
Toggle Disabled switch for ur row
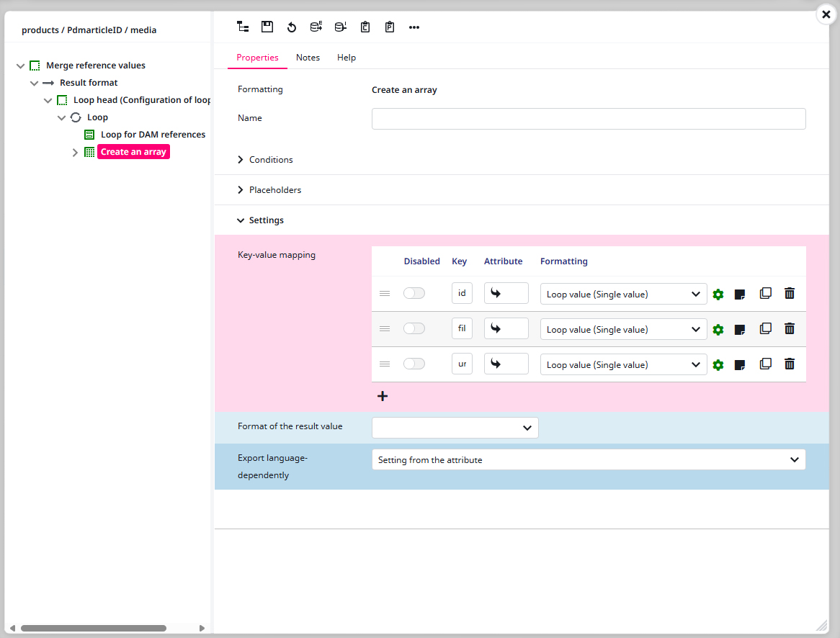tap(414, 364)
